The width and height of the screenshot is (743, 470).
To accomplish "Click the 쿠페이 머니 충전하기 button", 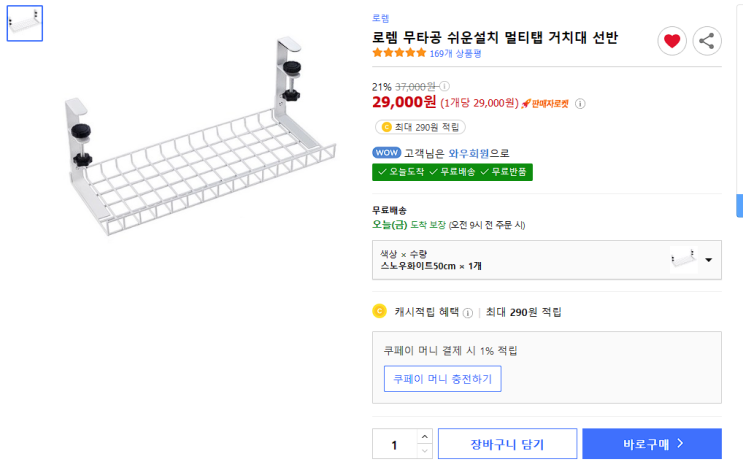I will [442, 379].
